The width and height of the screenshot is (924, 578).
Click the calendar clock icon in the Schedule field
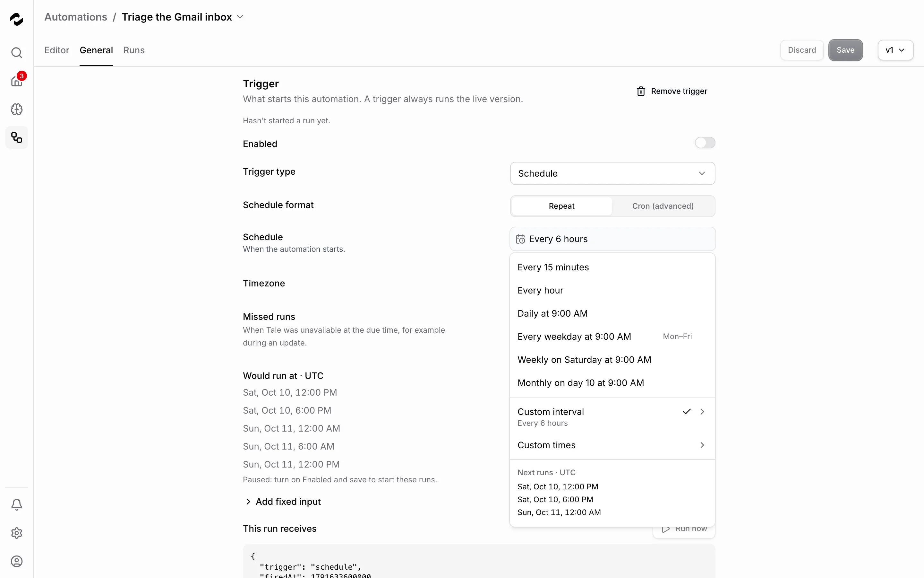tap(520, 239)
